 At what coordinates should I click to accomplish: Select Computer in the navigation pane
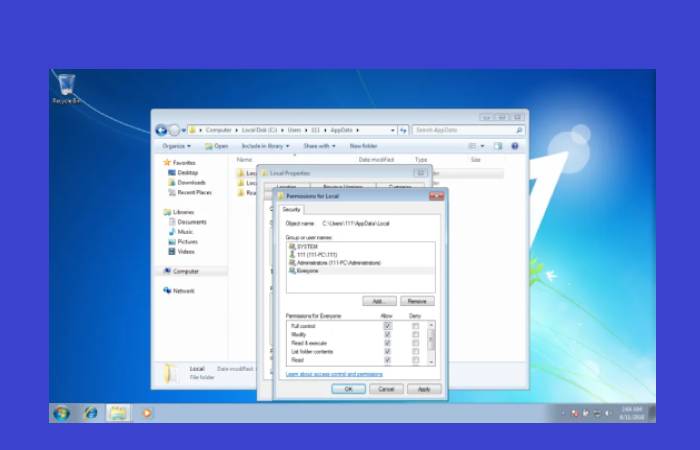181,271
